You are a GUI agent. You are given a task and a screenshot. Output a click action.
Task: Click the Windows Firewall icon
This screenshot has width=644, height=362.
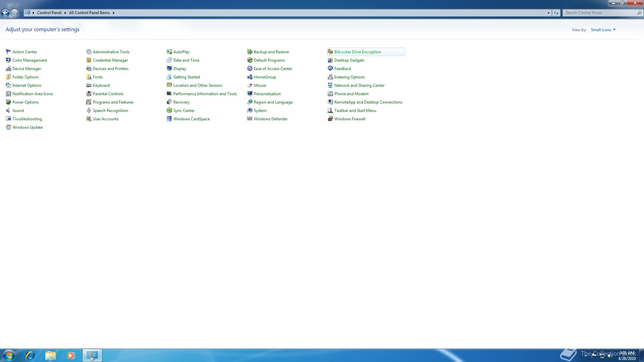click(330, 119)
